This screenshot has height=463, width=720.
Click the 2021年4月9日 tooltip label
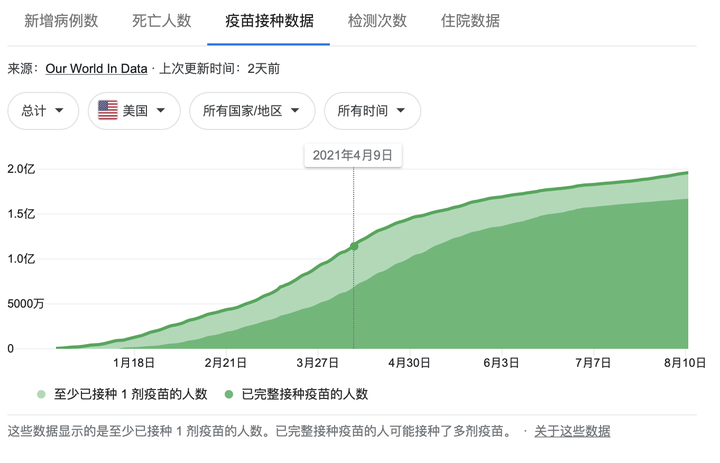click(352, 155)
